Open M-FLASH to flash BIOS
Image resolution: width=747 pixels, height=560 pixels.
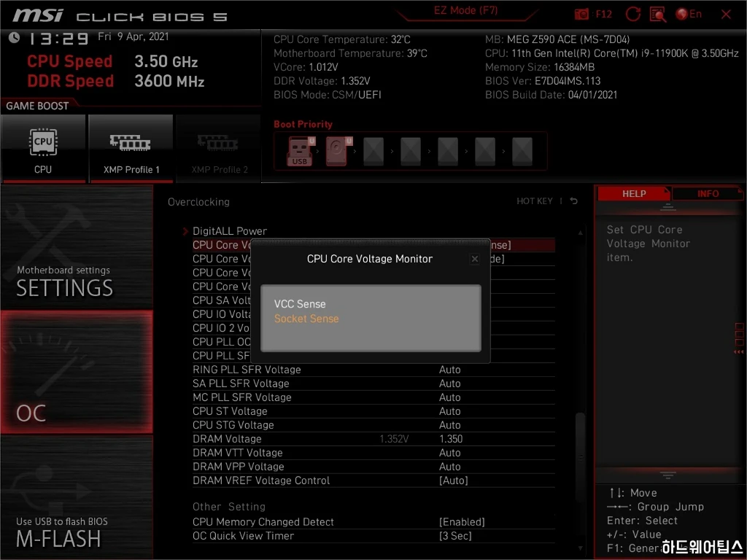(x=77, y=497)
